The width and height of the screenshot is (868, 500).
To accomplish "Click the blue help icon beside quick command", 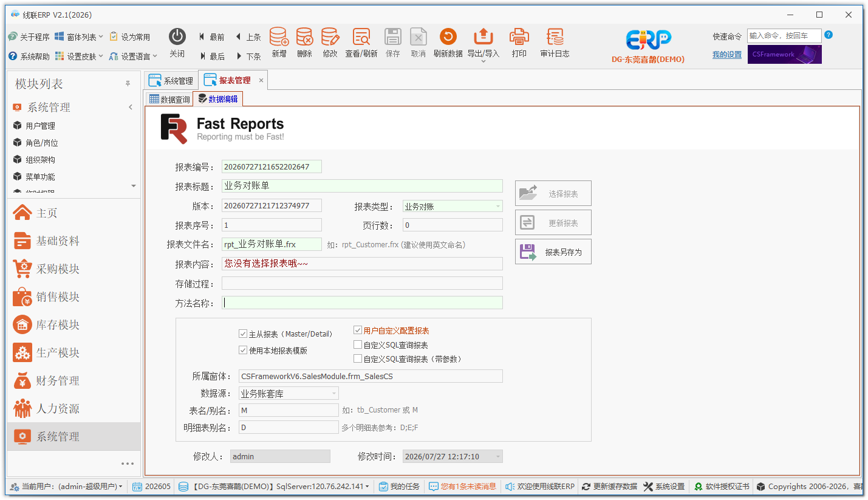I will point(829,35).
